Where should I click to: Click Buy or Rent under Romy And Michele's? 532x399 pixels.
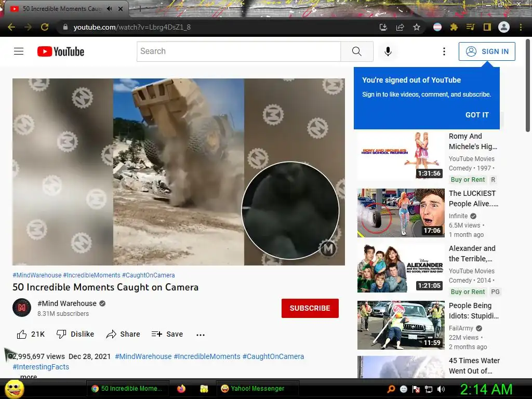pyautogui.click(x=468, y=179)
